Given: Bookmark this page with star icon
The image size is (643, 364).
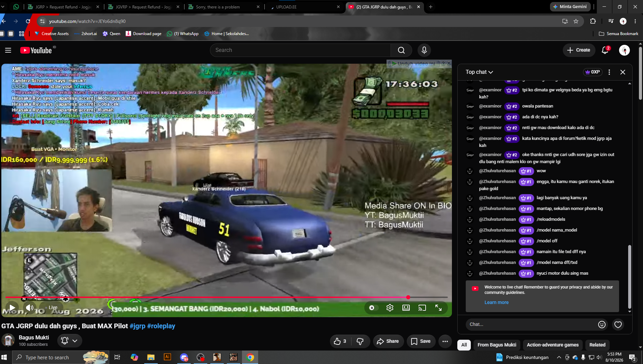Looking at the screenshot, I should click(x=576, y=21).
